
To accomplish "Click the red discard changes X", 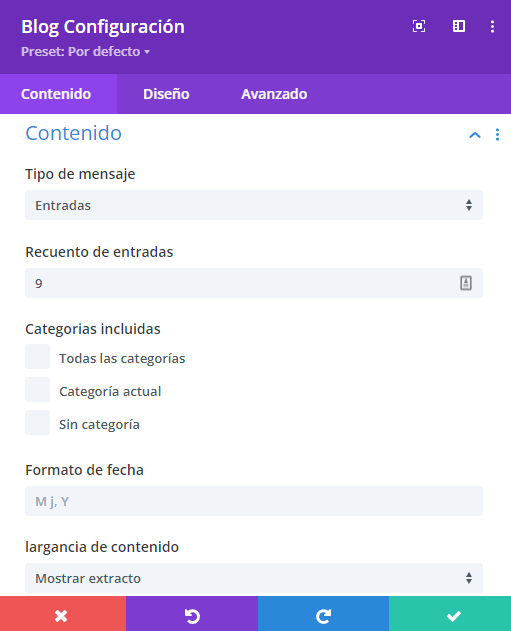I will (x=63, y=614).
